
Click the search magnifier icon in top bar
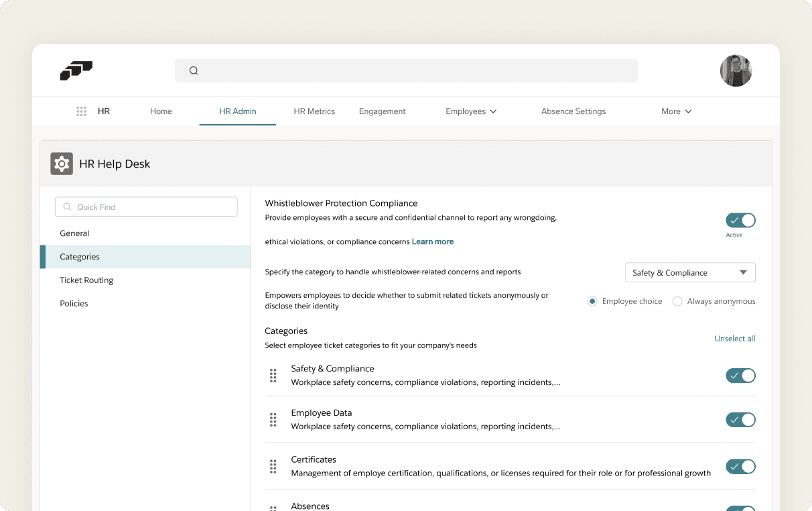tap(194, 70)
